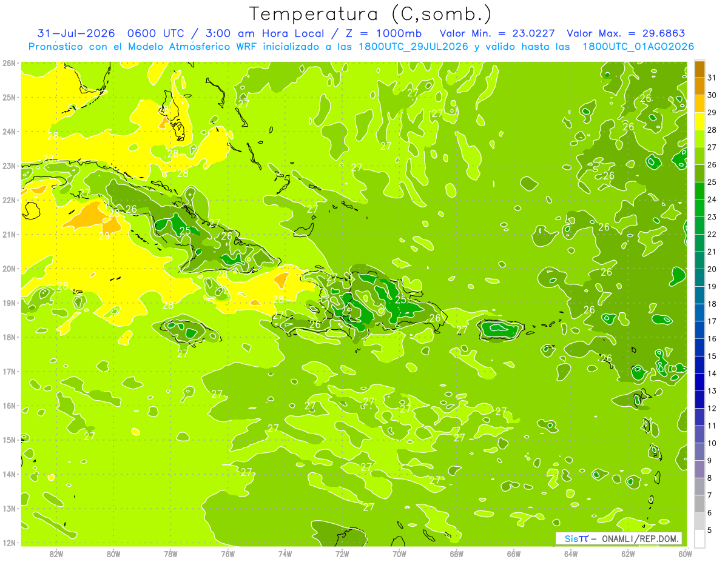Click longitude axis label "74W"
Screen dimensions: 728x562
click(285, 554)
